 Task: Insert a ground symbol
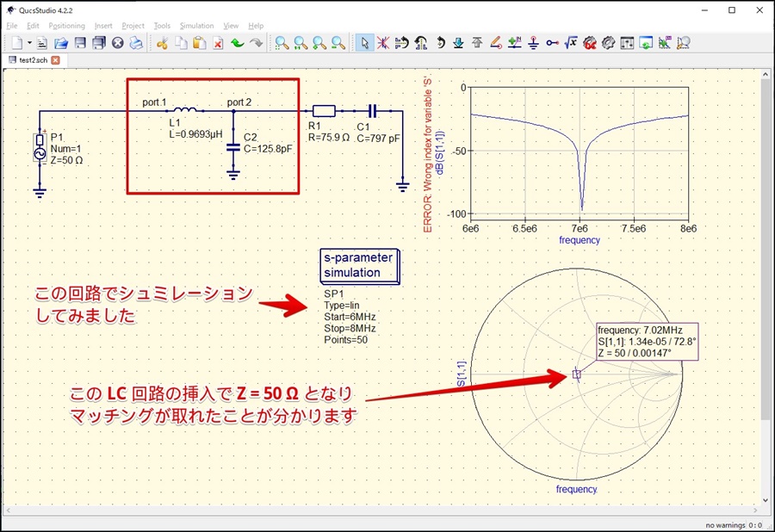[x=533, y=43]
